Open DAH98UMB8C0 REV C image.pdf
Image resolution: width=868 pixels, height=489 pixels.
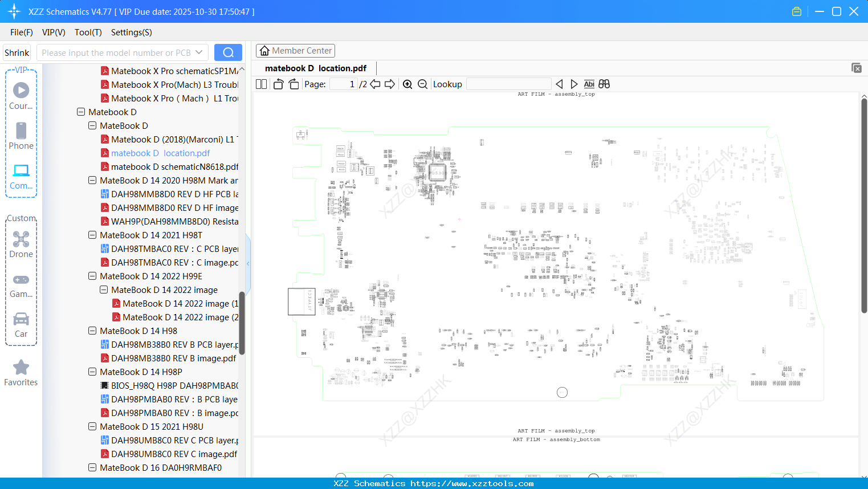coord(169,454)
